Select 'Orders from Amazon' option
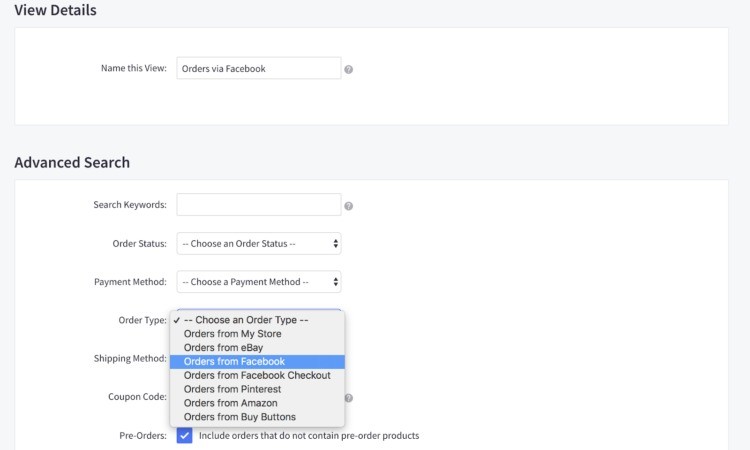750x450 pixels. pyautogui.click(x=230, y=402)
